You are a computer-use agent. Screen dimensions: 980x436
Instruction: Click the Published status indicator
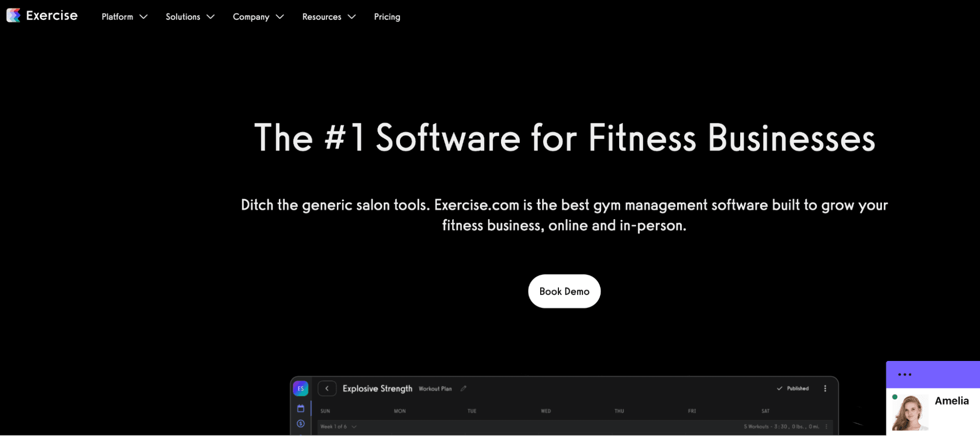793,388
